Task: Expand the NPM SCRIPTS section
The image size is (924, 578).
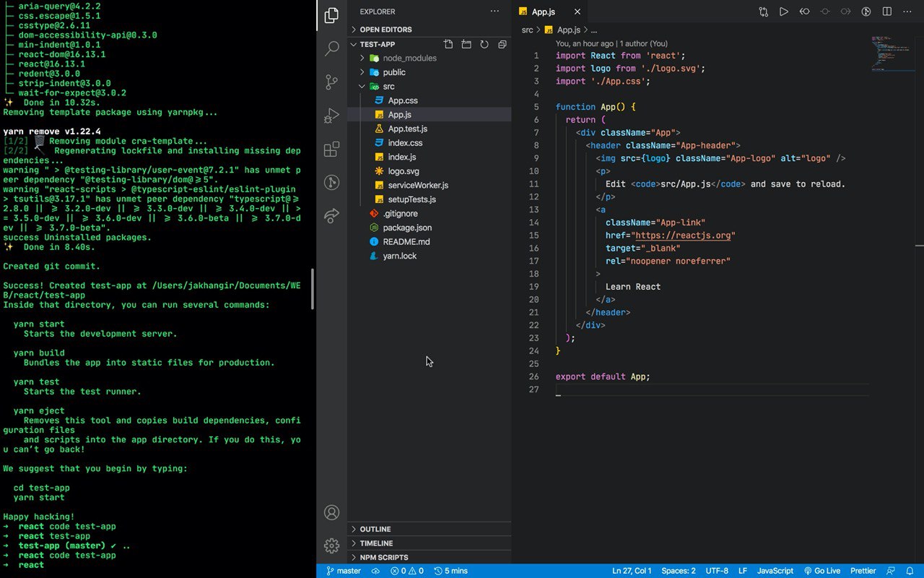Action: [x=383, y=557]
